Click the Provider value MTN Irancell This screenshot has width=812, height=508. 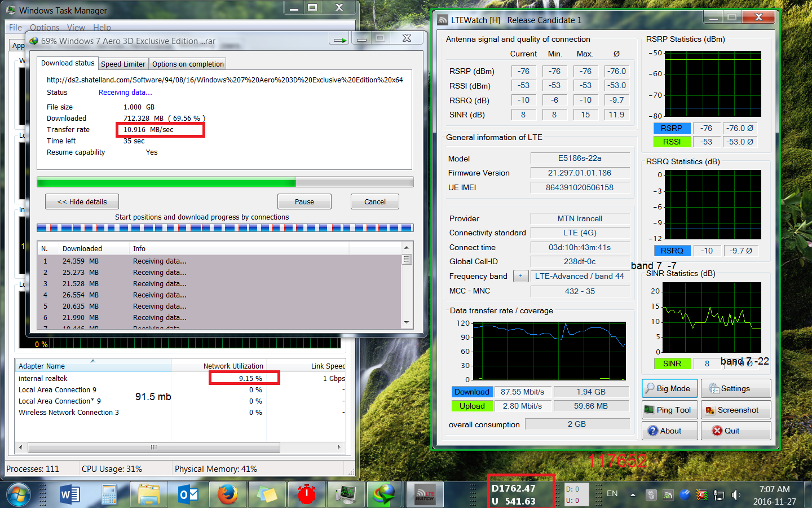click(580, 218)
